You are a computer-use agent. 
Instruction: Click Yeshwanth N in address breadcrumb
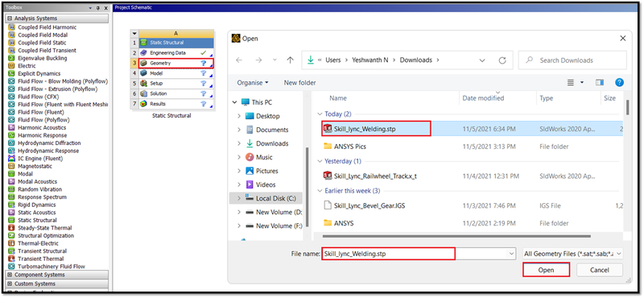coord(369,60)
